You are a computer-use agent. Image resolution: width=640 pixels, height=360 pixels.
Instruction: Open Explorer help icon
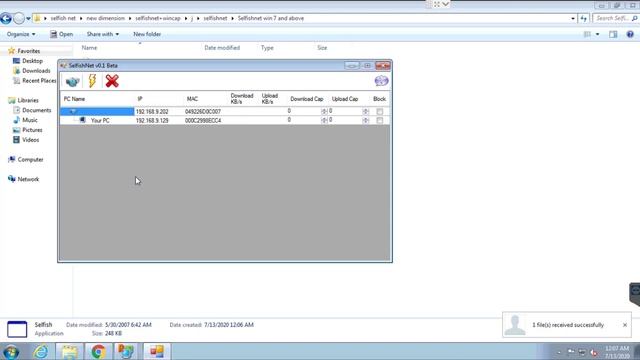pos(630,34)
